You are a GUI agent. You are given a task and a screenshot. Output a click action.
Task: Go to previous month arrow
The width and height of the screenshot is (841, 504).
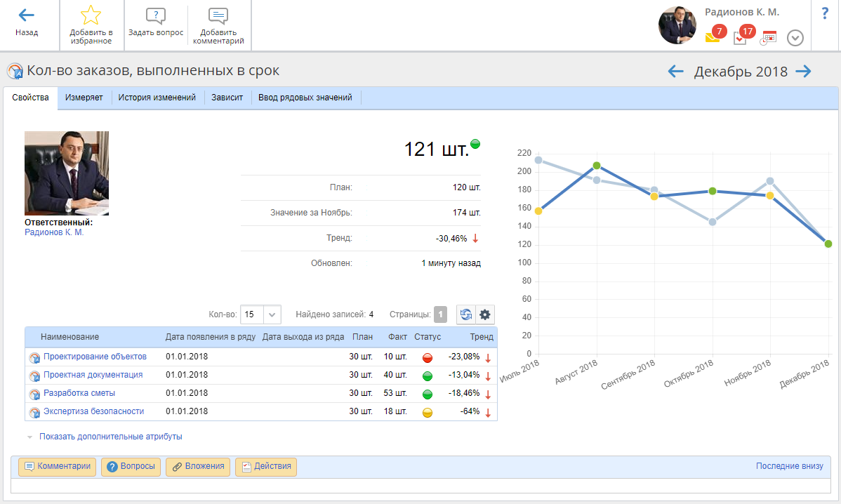click(675, 71)
